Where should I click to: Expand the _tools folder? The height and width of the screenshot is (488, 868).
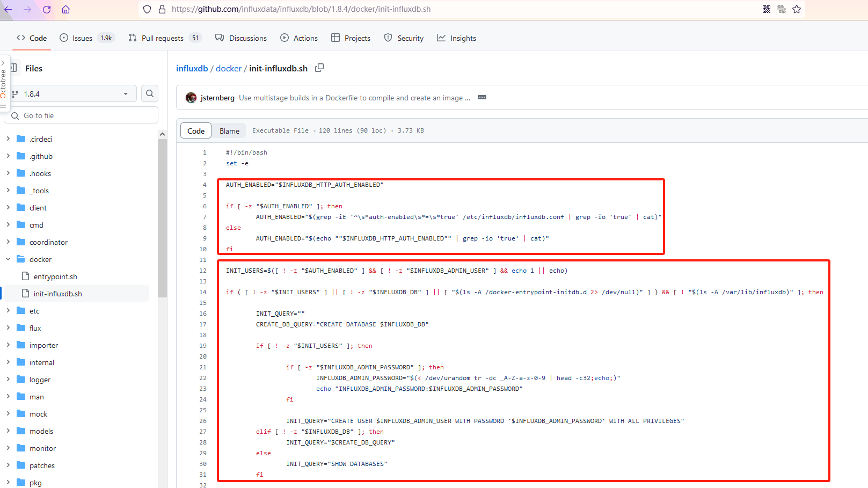point(8,190)
